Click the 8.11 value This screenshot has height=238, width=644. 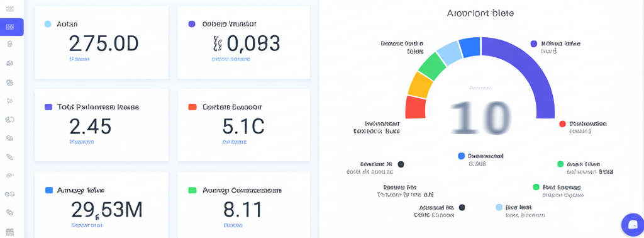(243, 210)
